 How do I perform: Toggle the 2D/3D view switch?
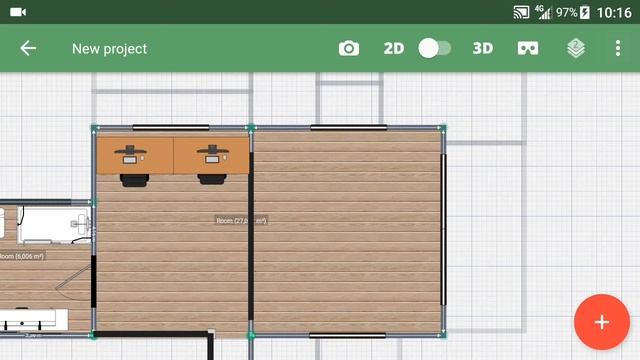pos(435,48)
